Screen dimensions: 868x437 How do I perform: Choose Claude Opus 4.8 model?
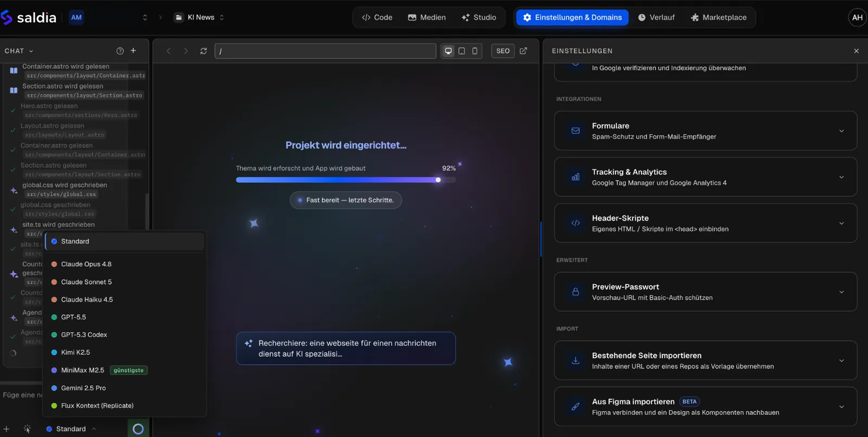125,264
